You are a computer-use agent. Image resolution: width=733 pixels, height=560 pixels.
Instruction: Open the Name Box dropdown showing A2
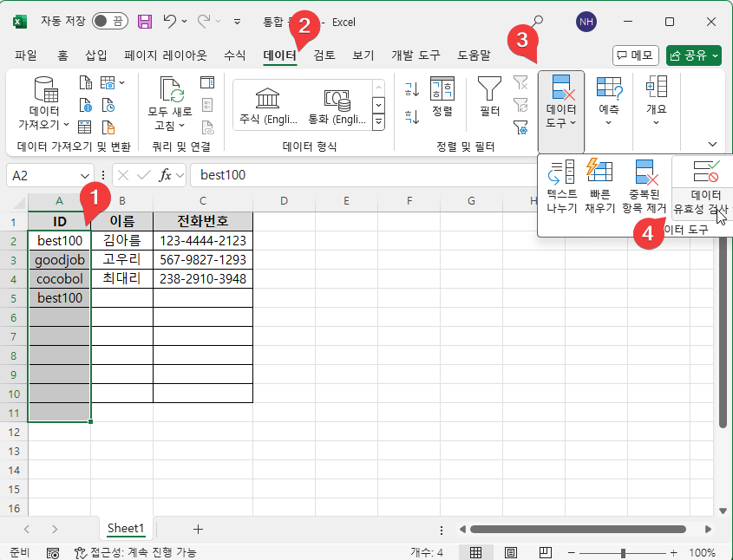[82, 175]
